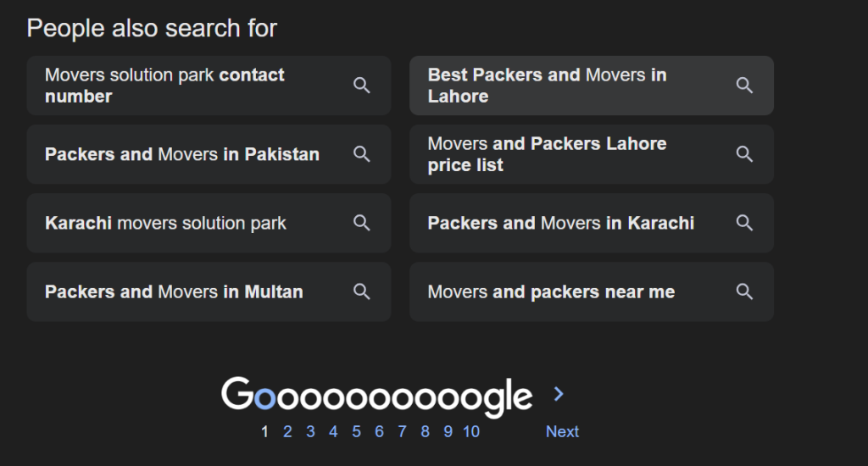The image size is (868, 466).
Task: Go to results page 2
Action: [x=287, y=432]
